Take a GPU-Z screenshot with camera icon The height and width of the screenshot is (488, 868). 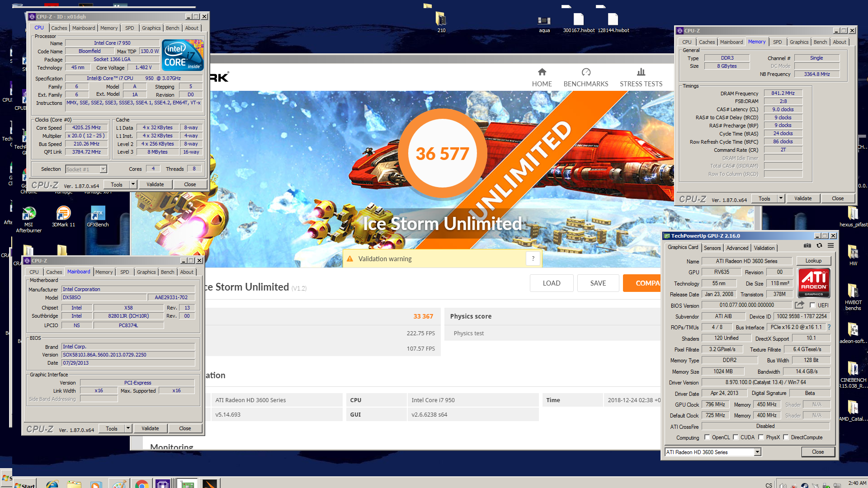(807, 246)
